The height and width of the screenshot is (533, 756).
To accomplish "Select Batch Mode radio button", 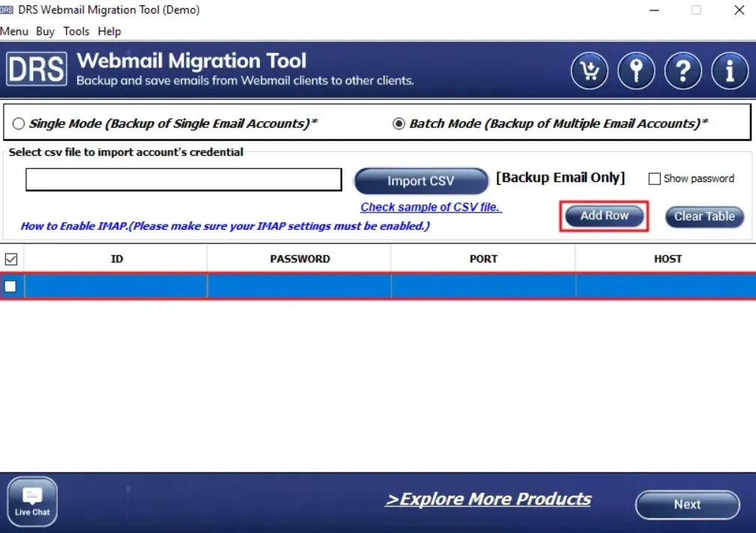I will [399, 124].
